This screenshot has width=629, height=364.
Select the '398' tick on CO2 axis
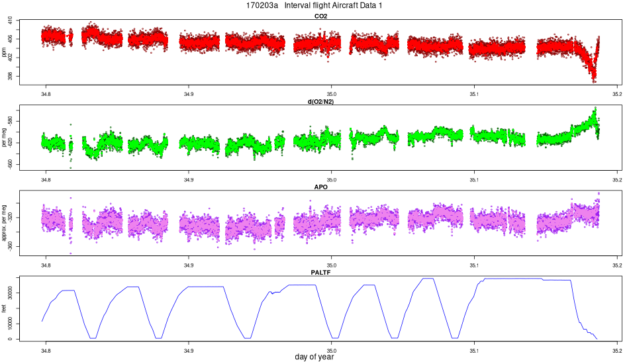[x=10, y=75]
